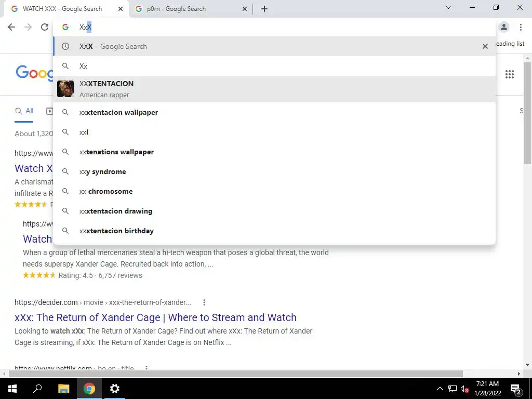Close the WATCH XXX - Google Search tab
The height and width of the screenshot is (399, 532).
tap(121, 9)
